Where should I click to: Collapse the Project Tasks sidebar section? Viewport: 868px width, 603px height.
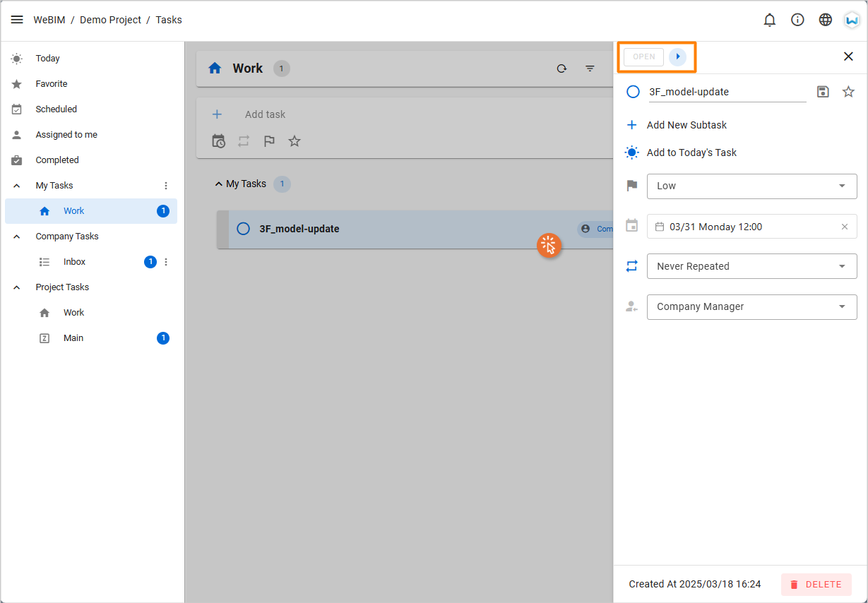17,287
